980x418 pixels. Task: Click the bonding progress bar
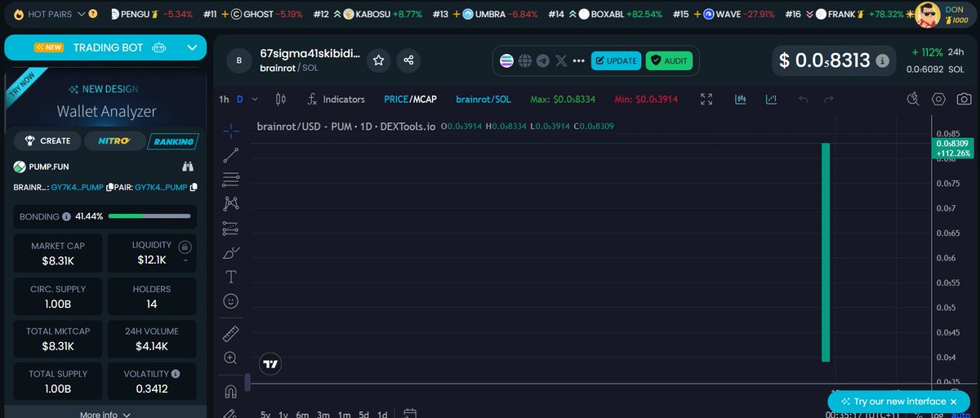149,216
